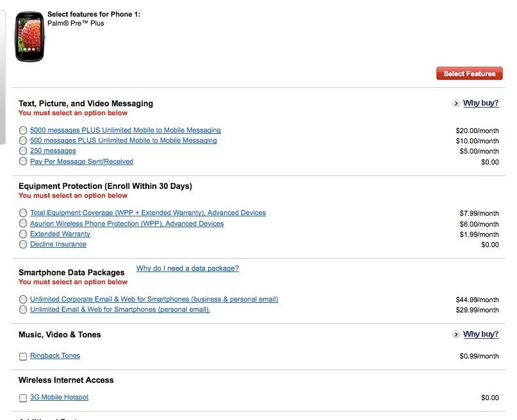
Task: Choose the Decline Insurance radio option
Action: pyautogui.click(x=23, y=245)
